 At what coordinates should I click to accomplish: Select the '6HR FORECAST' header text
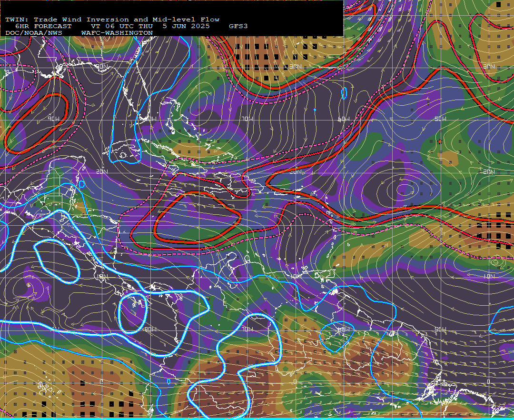pos(43,26)
